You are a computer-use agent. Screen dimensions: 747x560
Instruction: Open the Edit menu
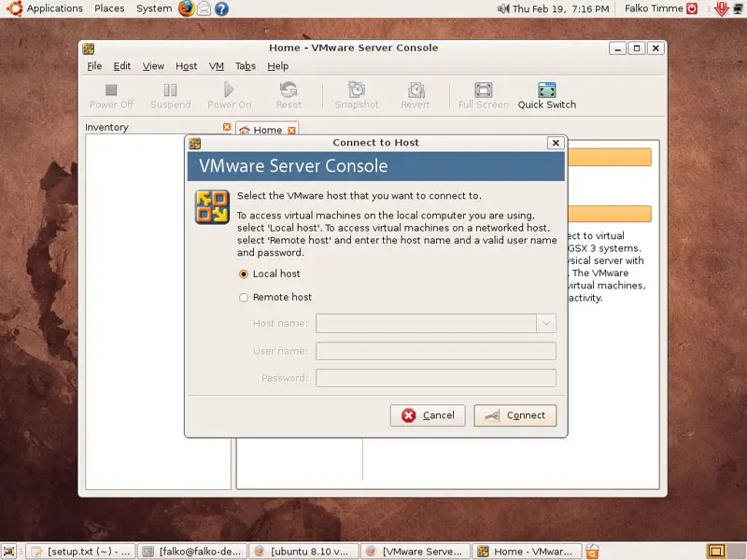[x=122, y=66]
